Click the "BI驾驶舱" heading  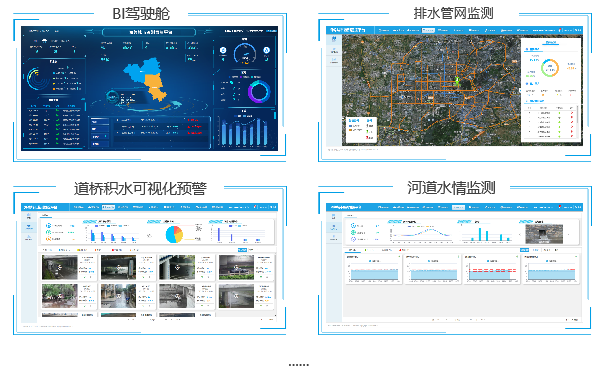pos(141,14)
